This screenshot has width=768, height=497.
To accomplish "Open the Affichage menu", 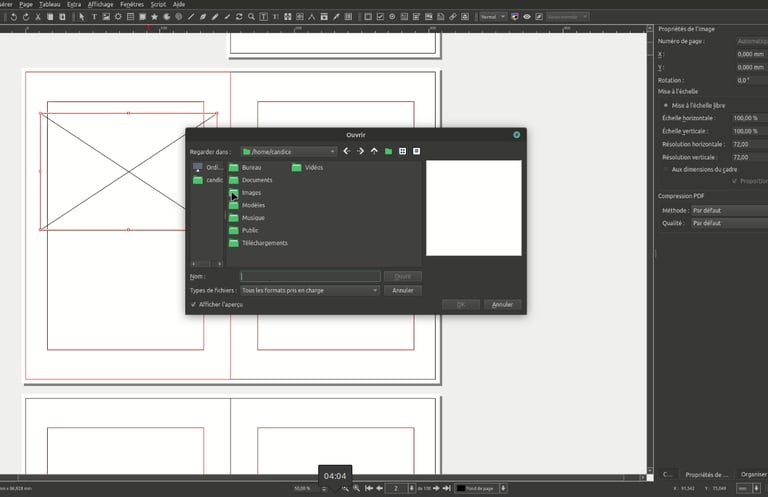I will pyautogui.click(x=100, y=4).
